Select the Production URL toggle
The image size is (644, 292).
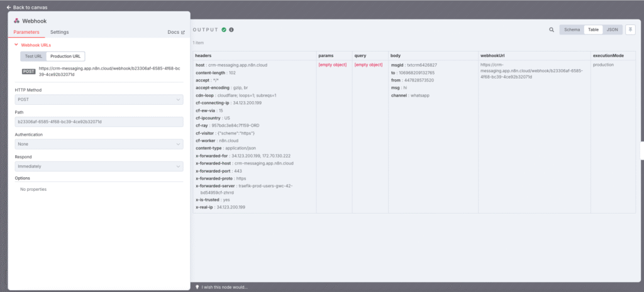[x=65, y=56]
